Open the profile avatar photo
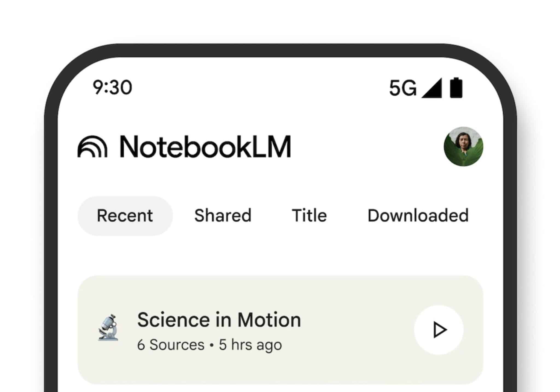560x392 pixels. [x=463, y=147]
